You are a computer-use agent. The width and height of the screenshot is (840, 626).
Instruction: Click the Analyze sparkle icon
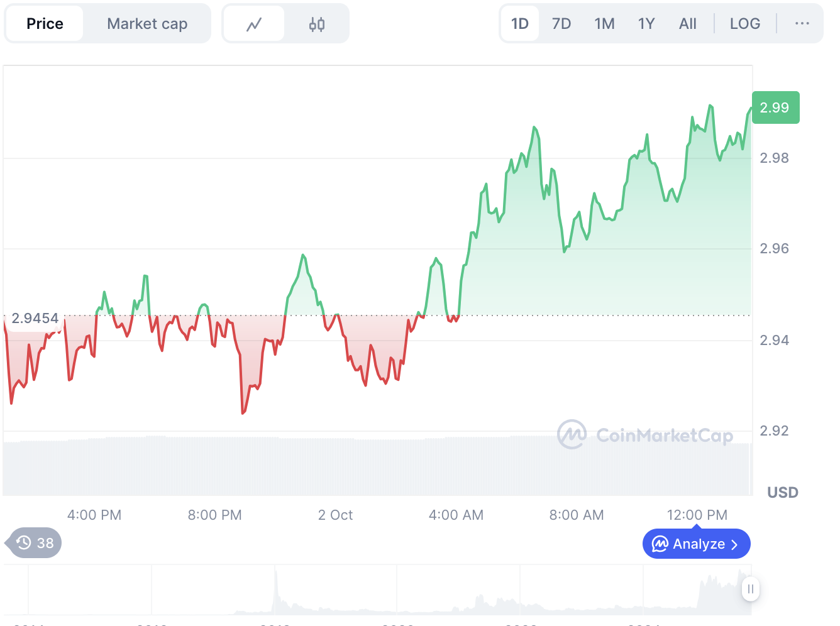pos(661,544)
